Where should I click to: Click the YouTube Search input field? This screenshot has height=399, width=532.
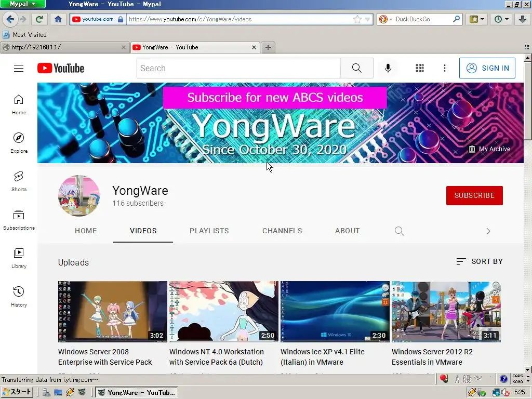tap(238, 68)
